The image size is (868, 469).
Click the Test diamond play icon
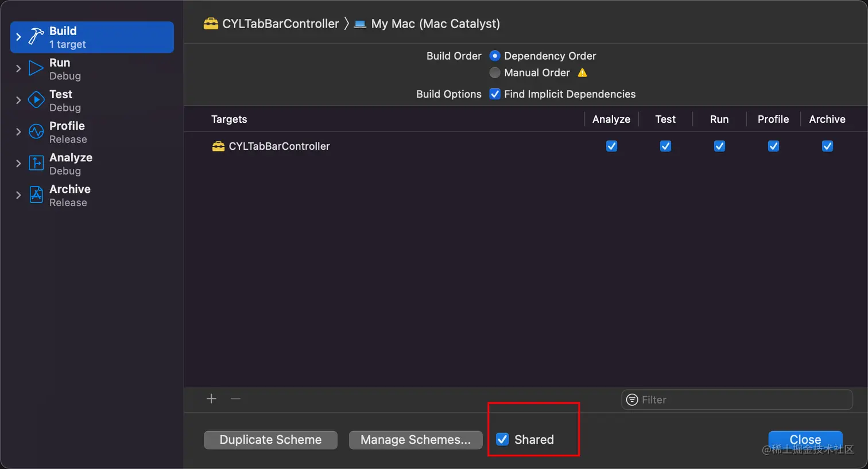[x=36, y=100]
